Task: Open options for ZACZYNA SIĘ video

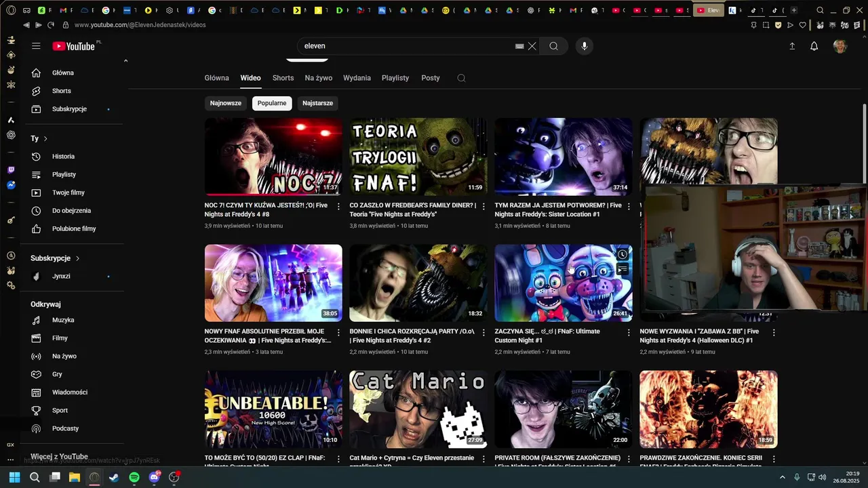Action: coord(629,332)
